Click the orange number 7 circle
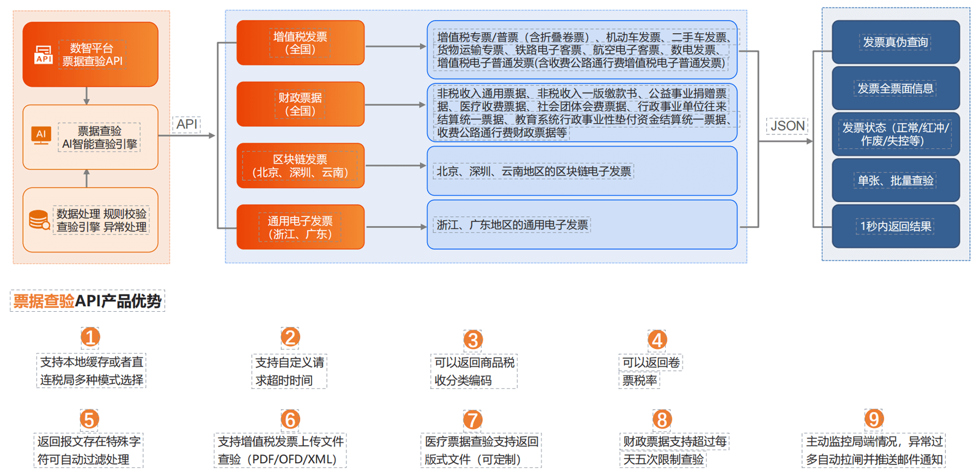 click(473, 420)
